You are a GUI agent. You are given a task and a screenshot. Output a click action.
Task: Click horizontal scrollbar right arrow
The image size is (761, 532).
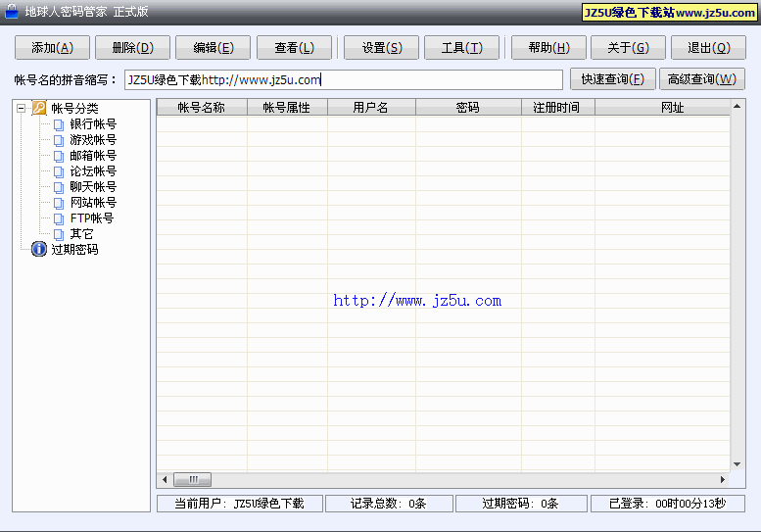click(x=723, y=479)
